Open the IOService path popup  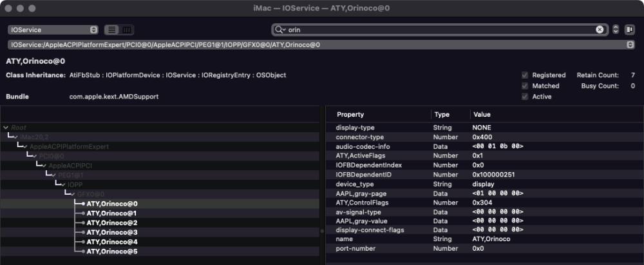click(321, 45)
